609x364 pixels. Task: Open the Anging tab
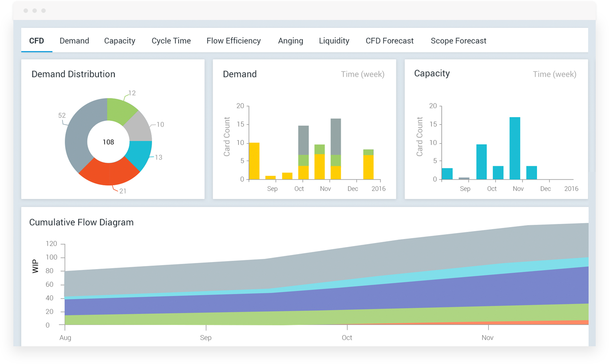pos(290,40)
